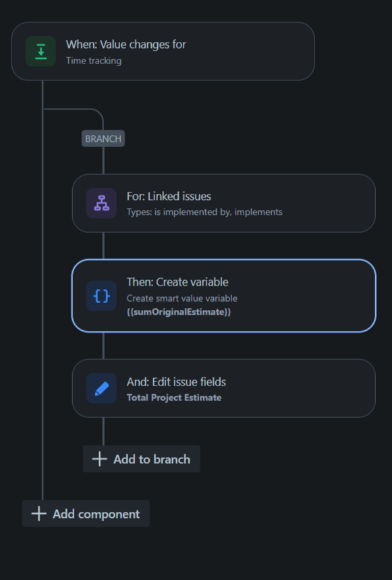Select the purple linked issues branch icon

point(101,203)
